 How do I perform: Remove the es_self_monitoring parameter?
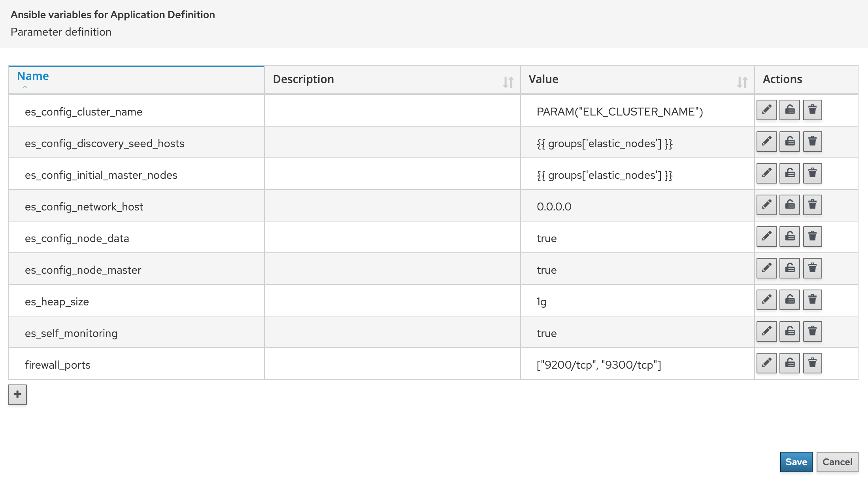tap(812, 331)
